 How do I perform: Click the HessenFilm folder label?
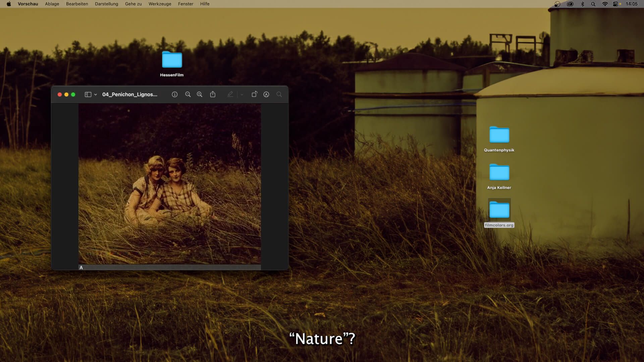(172, 75)
